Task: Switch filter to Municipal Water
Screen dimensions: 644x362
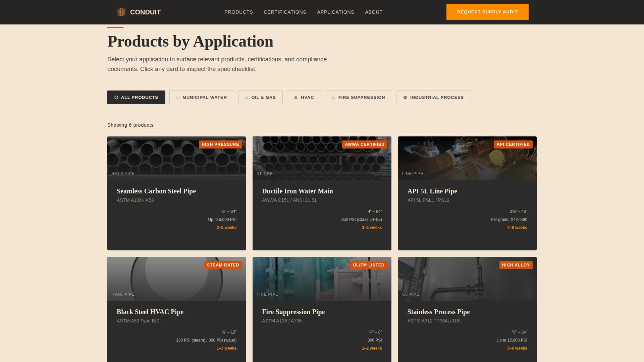Action: point(202,97)
